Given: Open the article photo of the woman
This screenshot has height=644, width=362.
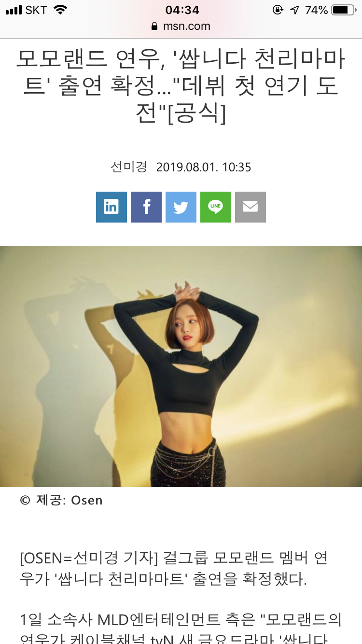Looking at the screenshot, I should 181,366.
